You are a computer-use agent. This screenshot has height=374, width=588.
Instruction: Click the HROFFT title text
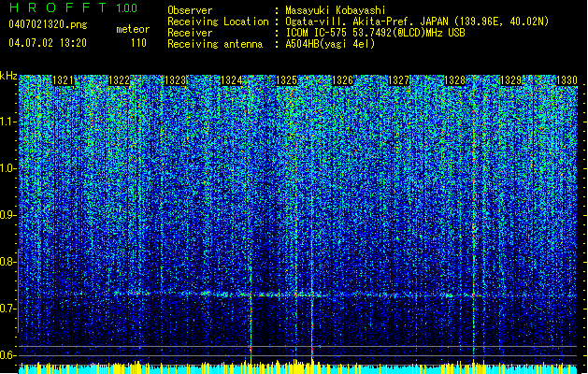pos(58,7)
